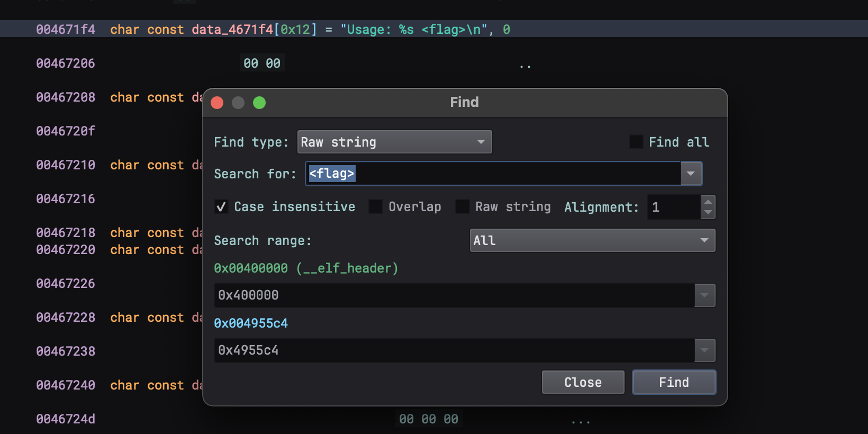The width and height of the screenshot is (868, 434).
Task: Click address 00467208 in the listing
Action: 66,97
